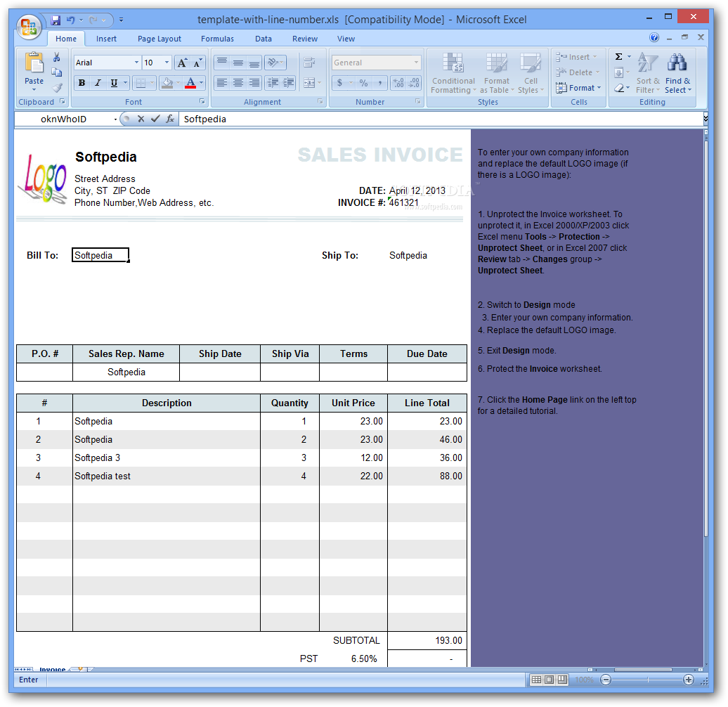Increase indent
Image resolution: width=728 pixels, height=707 pixels.
[288, 83]
